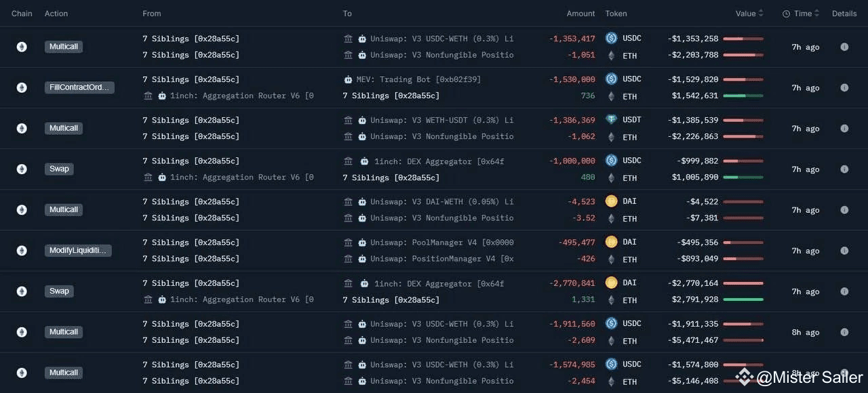
Task: Click the red value bar beside -$5,471,467
Action: 743,340
